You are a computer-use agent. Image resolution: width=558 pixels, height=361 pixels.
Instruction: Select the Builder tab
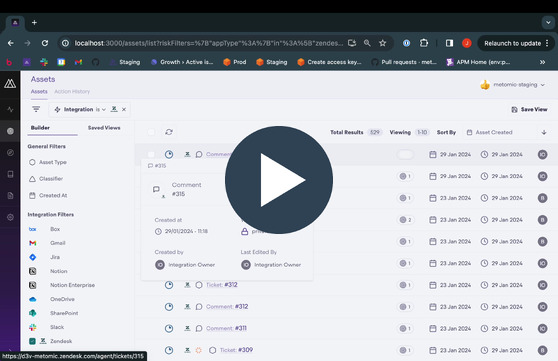click(x=40, y=127)
